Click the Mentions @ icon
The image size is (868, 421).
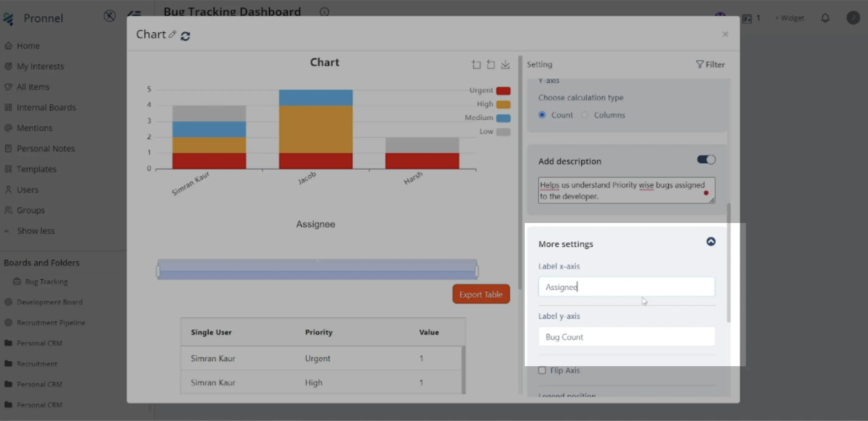9,128
